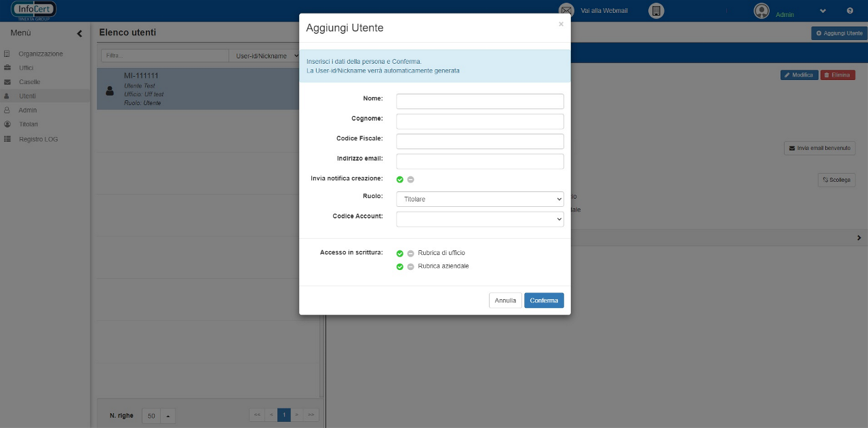Viewport: 868px width, 428px height.
Task: Click the Codice Fiscale input field
Action: click(x=479, y=141)
